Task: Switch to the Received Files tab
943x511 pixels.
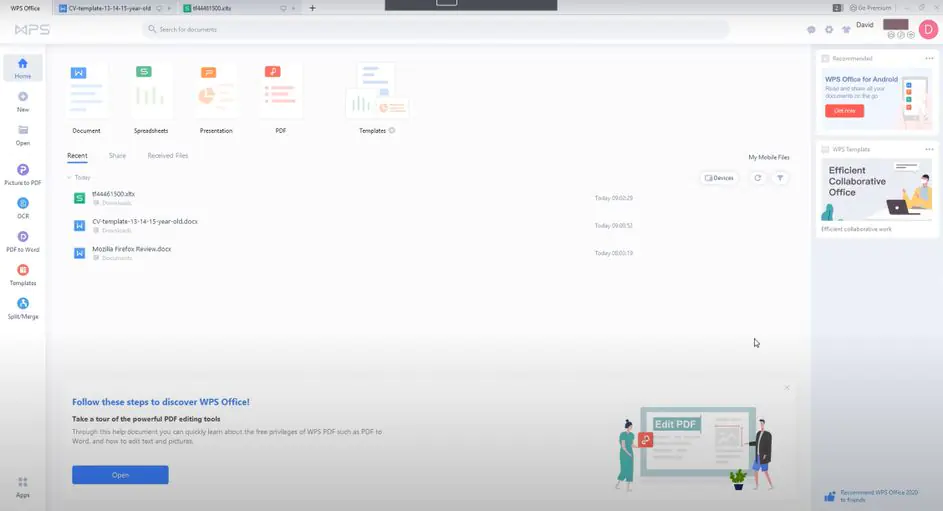Action: (168, 156)
